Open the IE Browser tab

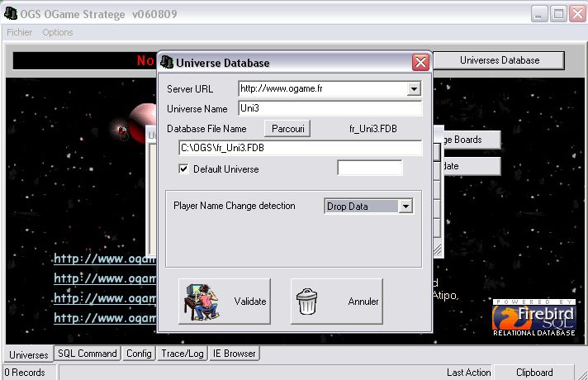[x=234, y=354]
